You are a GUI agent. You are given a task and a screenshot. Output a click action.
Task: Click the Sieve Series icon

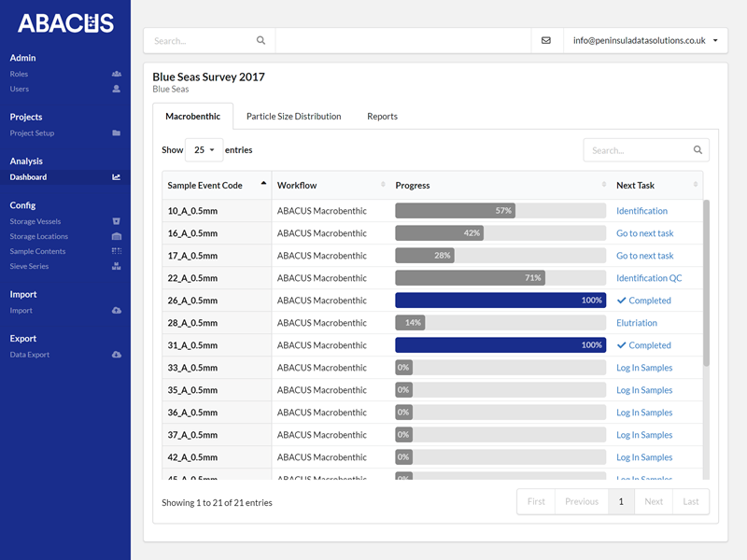point(117,266)
